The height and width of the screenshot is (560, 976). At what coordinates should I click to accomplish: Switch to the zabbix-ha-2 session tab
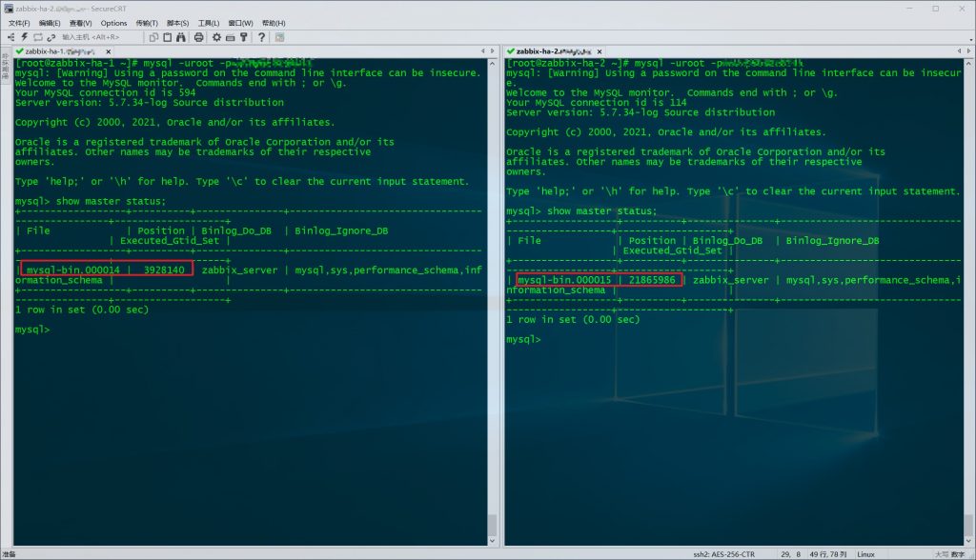pos(554,51)
